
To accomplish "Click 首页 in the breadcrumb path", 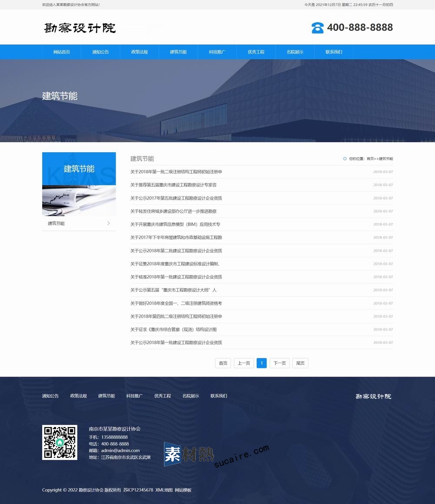I will click(370, 159).
